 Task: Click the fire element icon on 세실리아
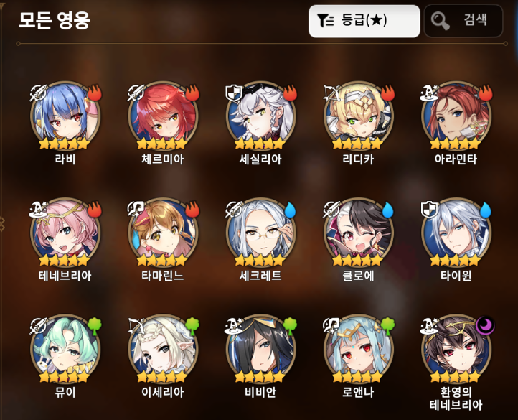pos(290,93)
